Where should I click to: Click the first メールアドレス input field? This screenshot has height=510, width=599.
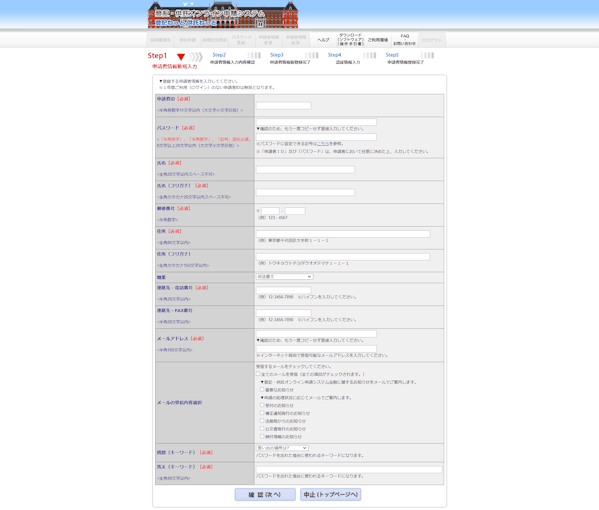pos(316,334)
